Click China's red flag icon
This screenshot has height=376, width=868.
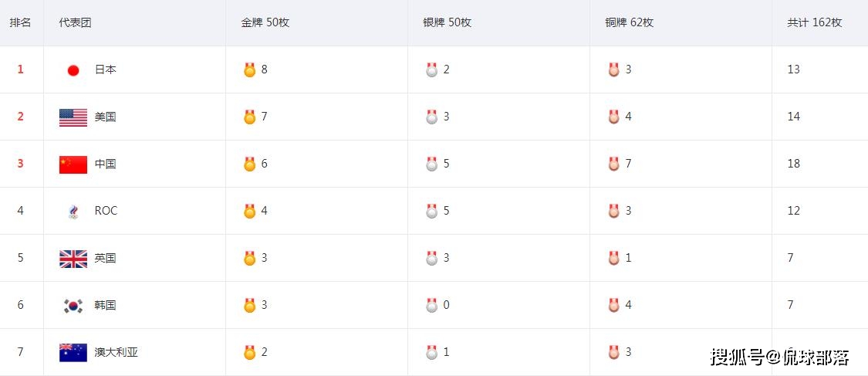tap(73, 164)
